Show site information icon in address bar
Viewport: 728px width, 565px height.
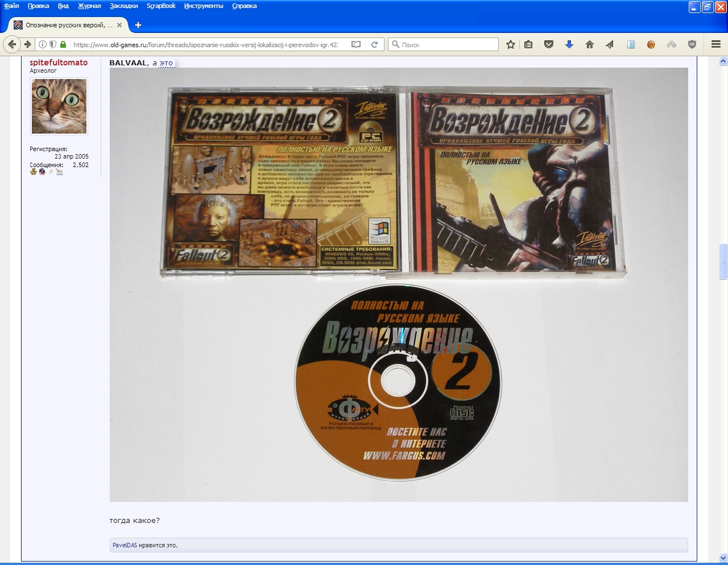pos(43,44)
